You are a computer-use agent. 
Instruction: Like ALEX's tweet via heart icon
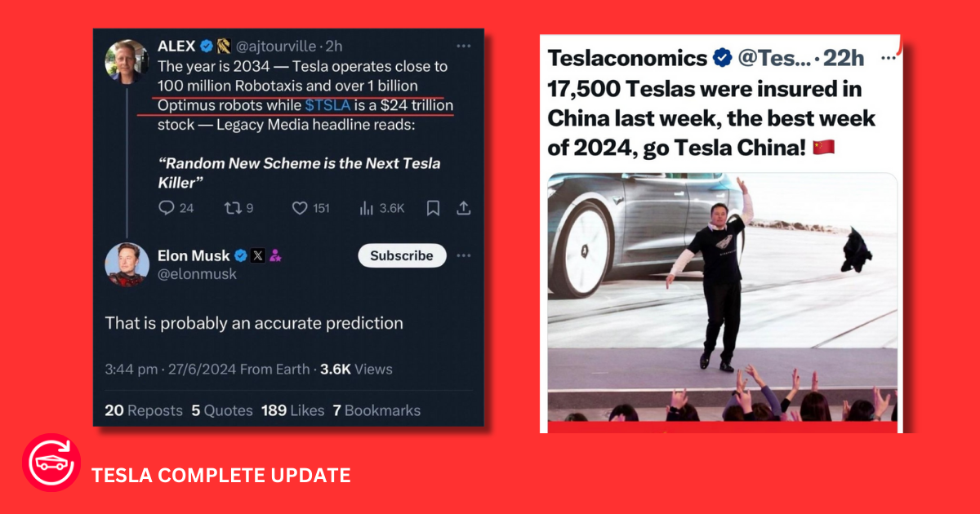300,208
